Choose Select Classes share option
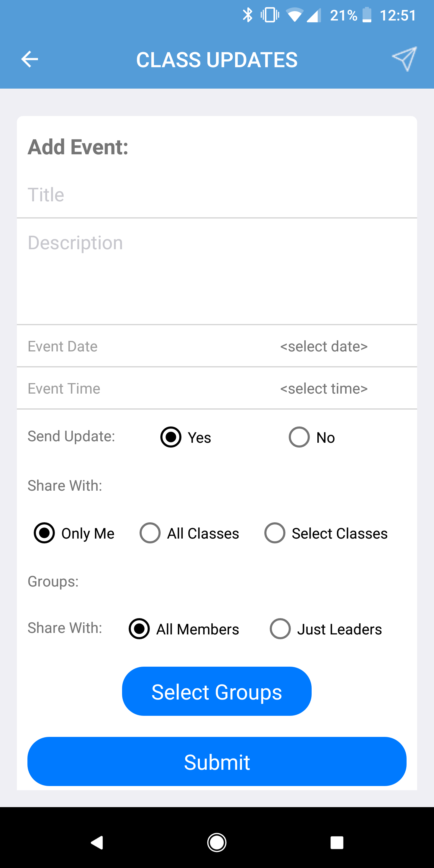Screen dimensions: 434x868 [x=275, y=533]
